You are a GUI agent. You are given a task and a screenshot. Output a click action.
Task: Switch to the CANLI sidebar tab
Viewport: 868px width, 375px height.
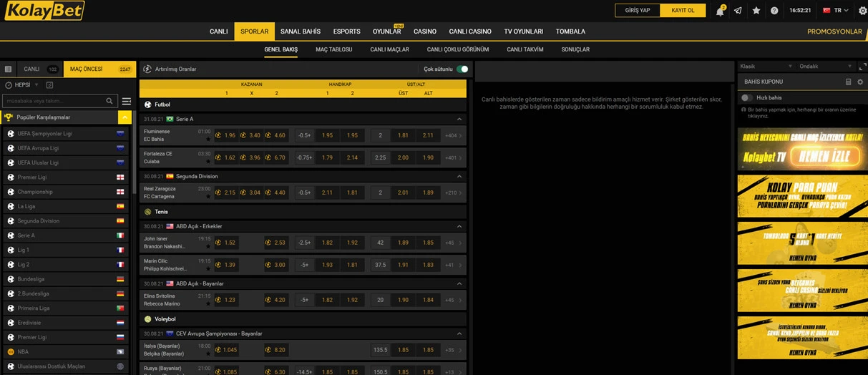(39, 69)
